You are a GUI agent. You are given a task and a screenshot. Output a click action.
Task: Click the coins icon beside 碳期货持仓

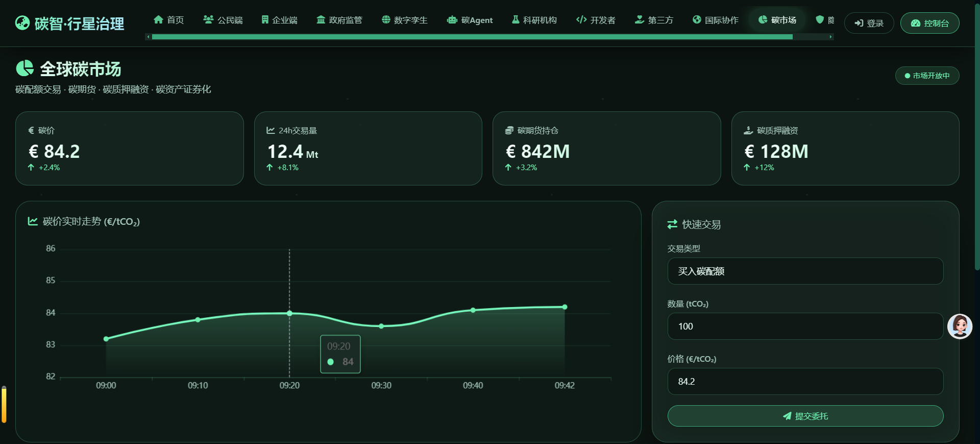coord(509,130)
